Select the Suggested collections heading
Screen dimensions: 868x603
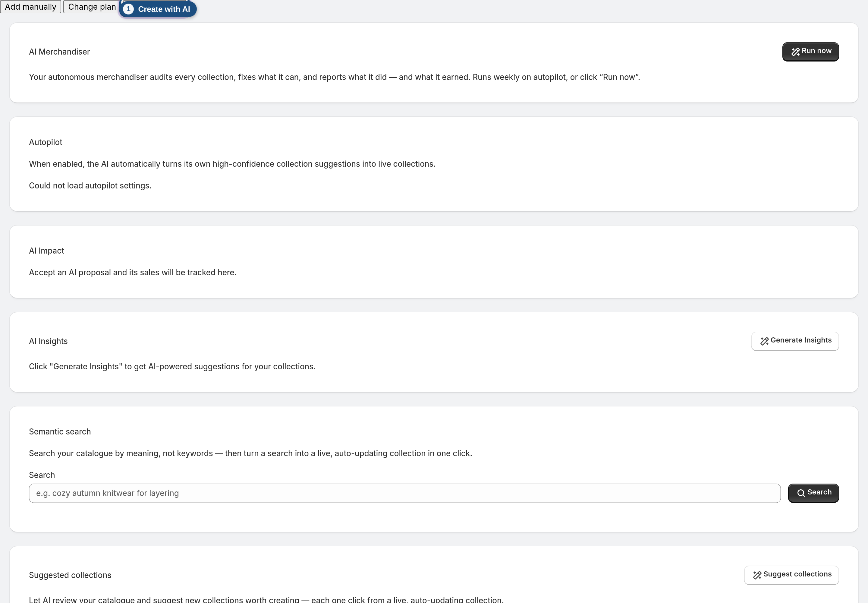tap(70, 575)
